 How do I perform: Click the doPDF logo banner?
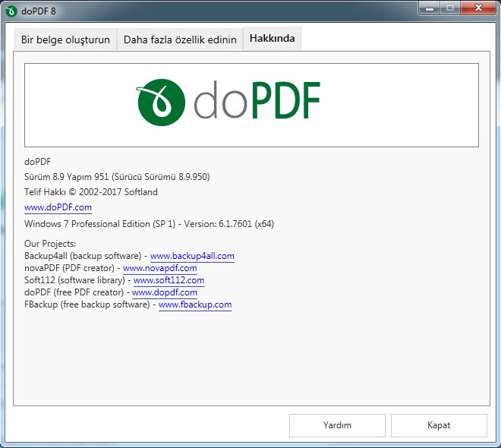coord(251,105)
